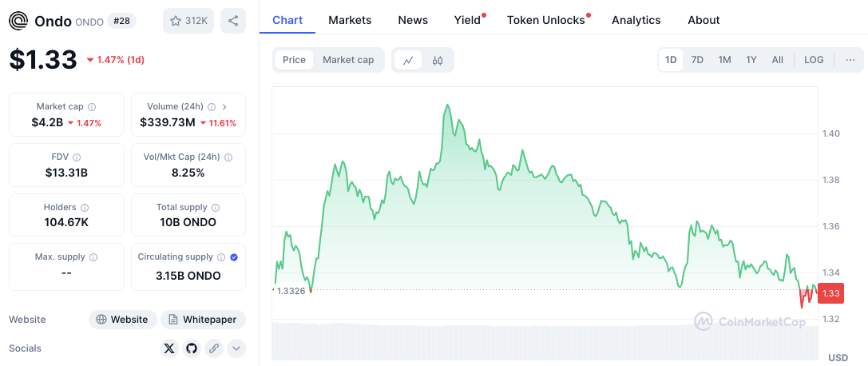The height and width of the screenshot is (366, 868).
Task: Click the 3.15B ONDO circulating supply value
Action: point(188,276)
